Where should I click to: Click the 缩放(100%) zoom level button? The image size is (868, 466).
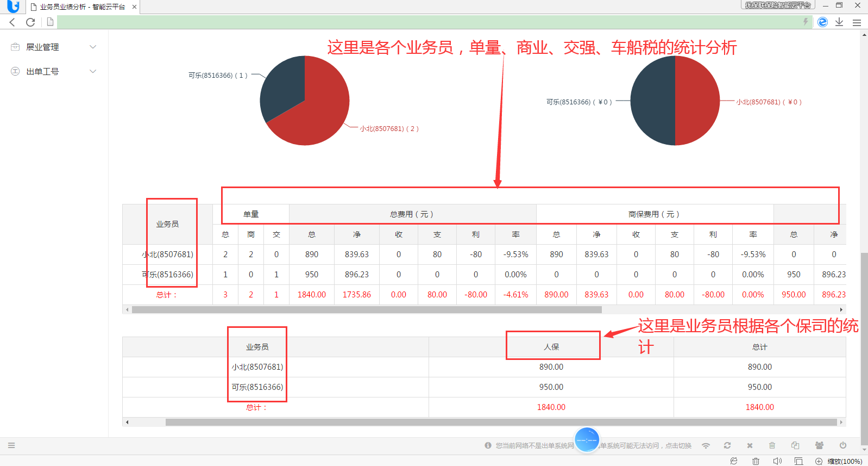point(845,461)
